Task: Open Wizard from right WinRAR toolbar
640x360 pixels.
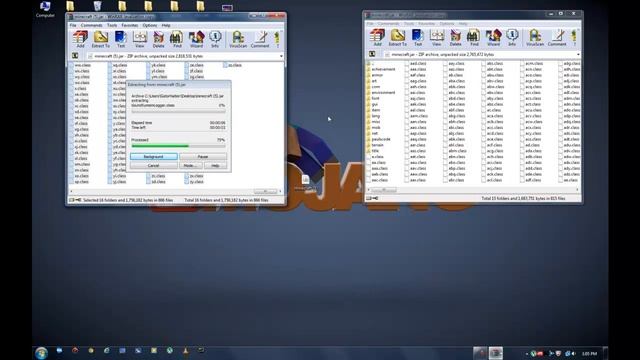Action: [x=493, y=37]
